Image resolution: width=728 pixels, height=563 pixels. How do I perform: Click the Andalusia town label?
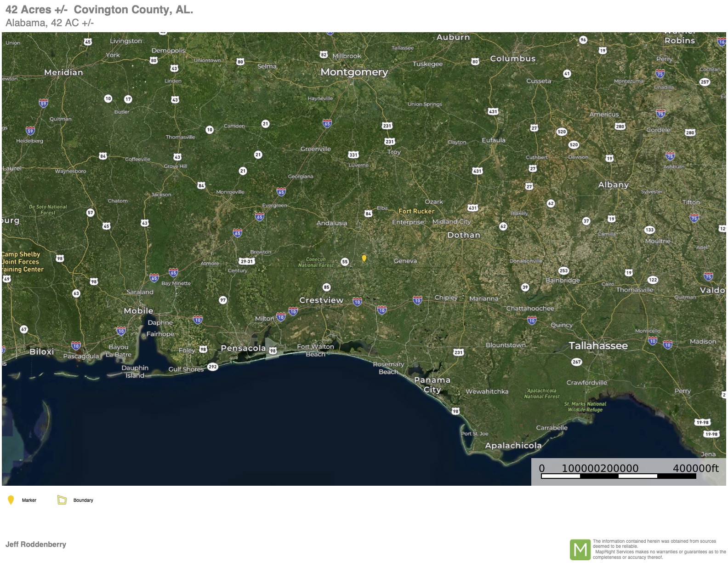[x=332, y=223]
